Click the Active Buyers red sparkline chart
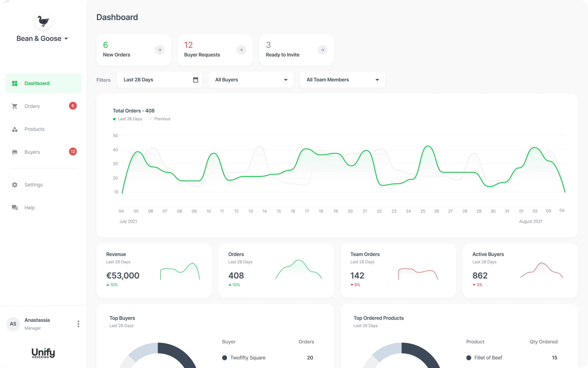588x368 pixels. (x=542, y=270)
